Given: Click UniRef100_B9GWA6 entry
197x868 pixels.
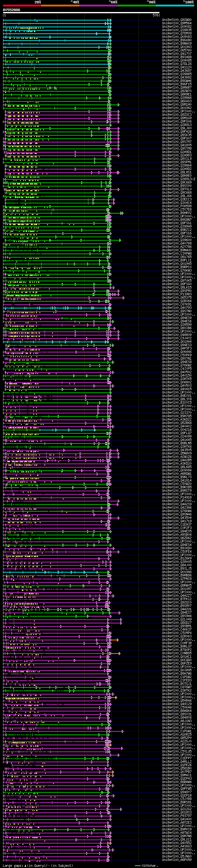Looking at the screenshot, I should pyautogui.click(x=177, y=81).
